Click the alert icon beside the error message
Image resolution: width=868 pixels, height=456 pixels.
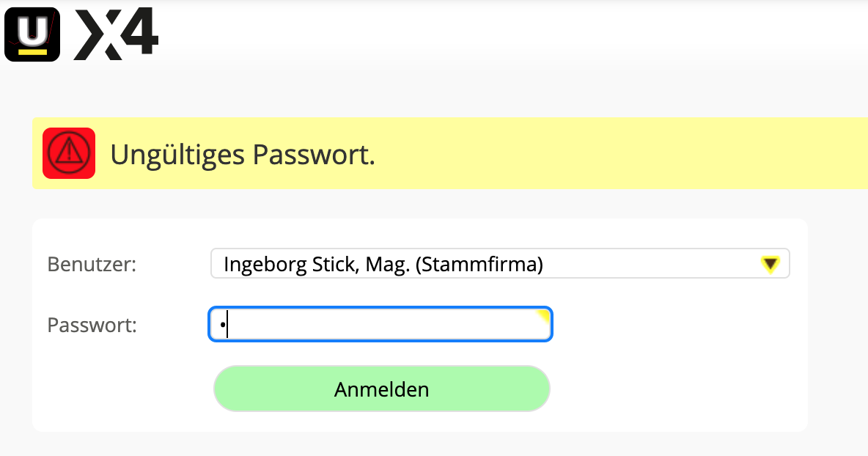(68, 152)
